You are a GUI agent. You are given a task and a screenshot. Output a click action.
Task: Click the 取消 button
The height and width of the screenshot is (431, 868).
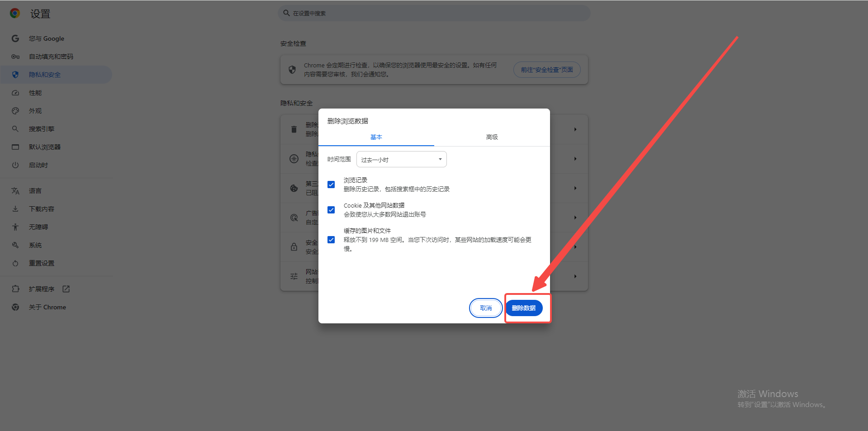pyautogui.click(x=486, y=308)
